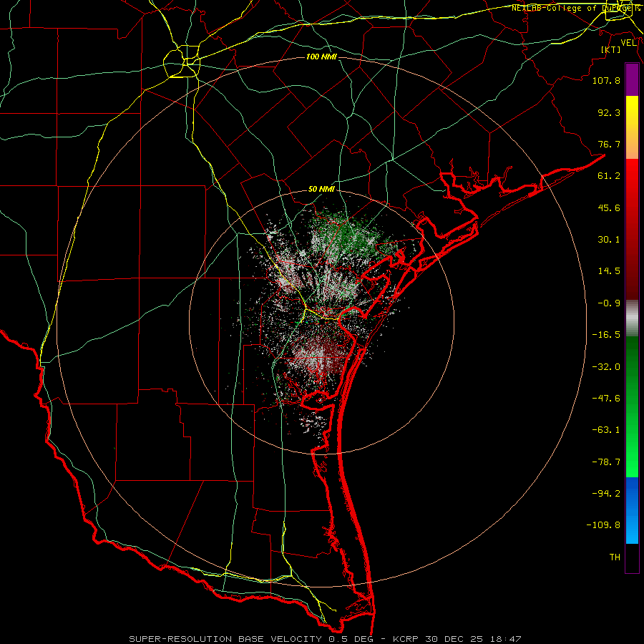This screenshot has width=644, height=644.
Task: Click the 61.2 legend value
Action: pos(609,176)
